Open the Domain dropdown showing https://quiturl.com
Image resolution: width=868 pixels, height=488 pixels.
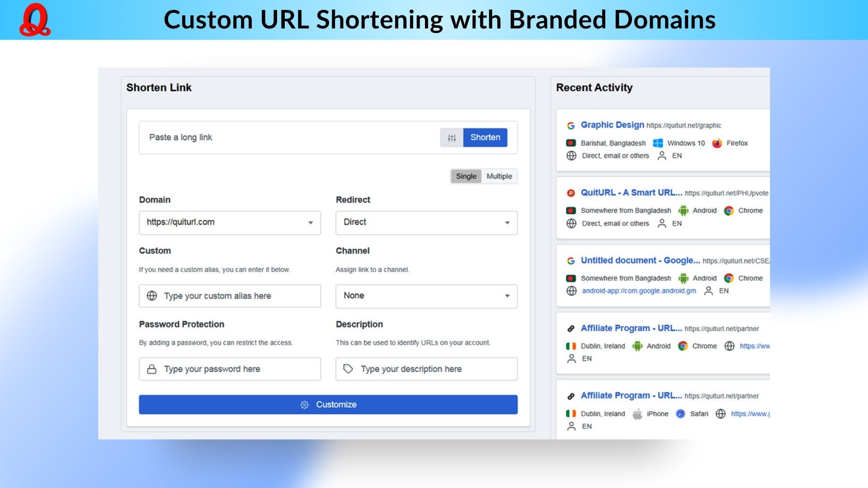[x=230, y=222]
